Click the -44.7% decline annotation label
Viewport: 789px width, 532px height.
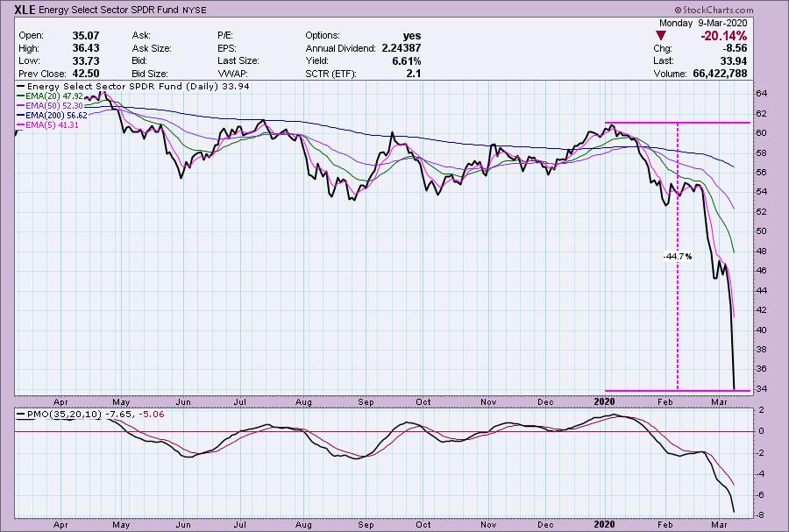tap(678, 257)
